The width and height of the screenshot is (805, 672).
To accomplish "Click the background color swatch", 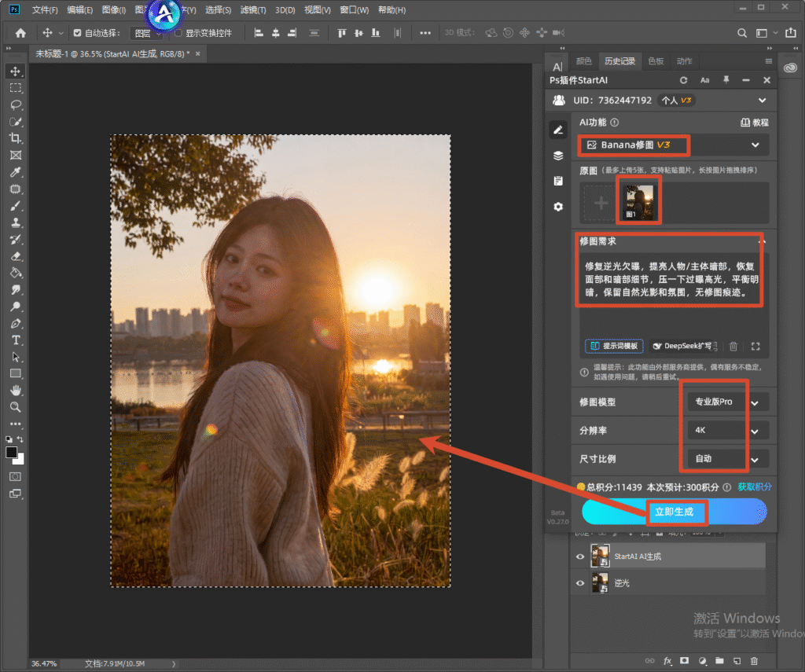I will (x=20, y=460).
